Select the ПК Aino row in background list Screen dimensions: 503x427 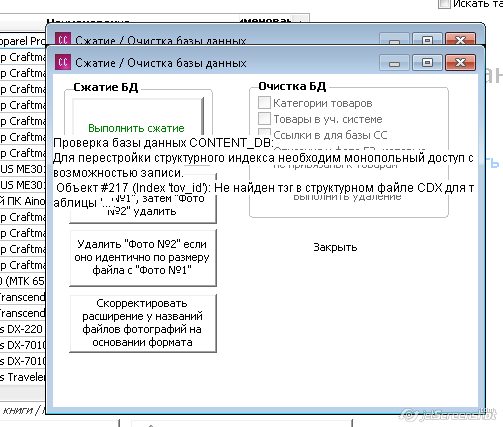(x=23, y=201)
